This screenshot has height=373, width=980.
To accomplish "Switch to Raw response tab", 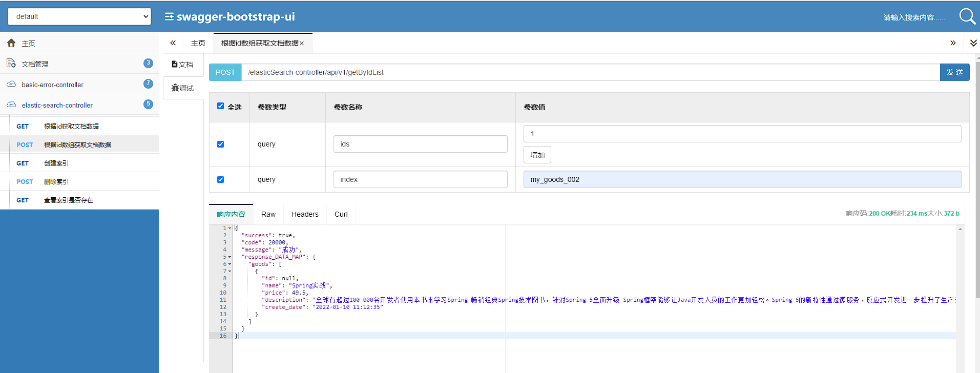I will click(268, 214).
